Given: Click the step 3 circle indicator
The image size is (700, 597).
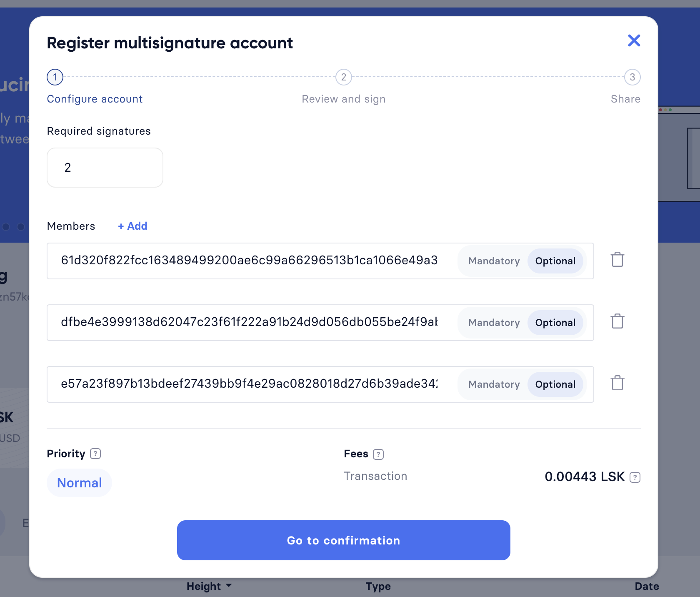Looking at the screenshot, I should pos(632,77).
